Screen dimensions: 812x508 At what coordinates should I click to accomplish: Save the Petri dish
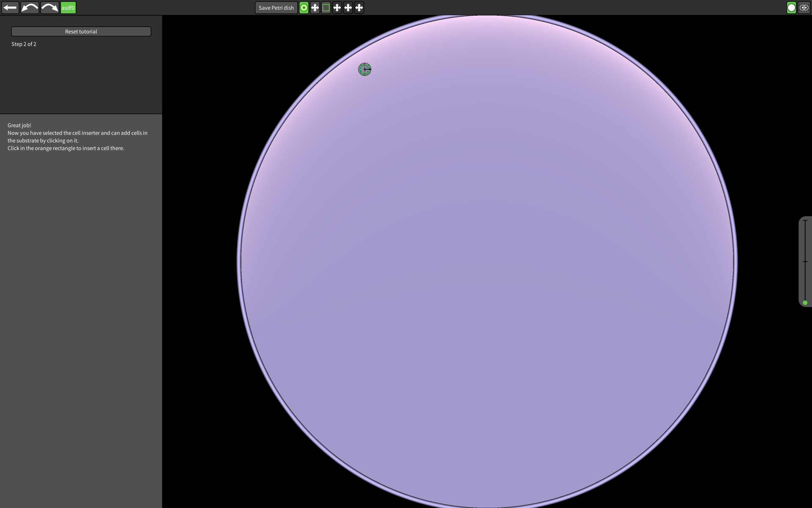276,8
